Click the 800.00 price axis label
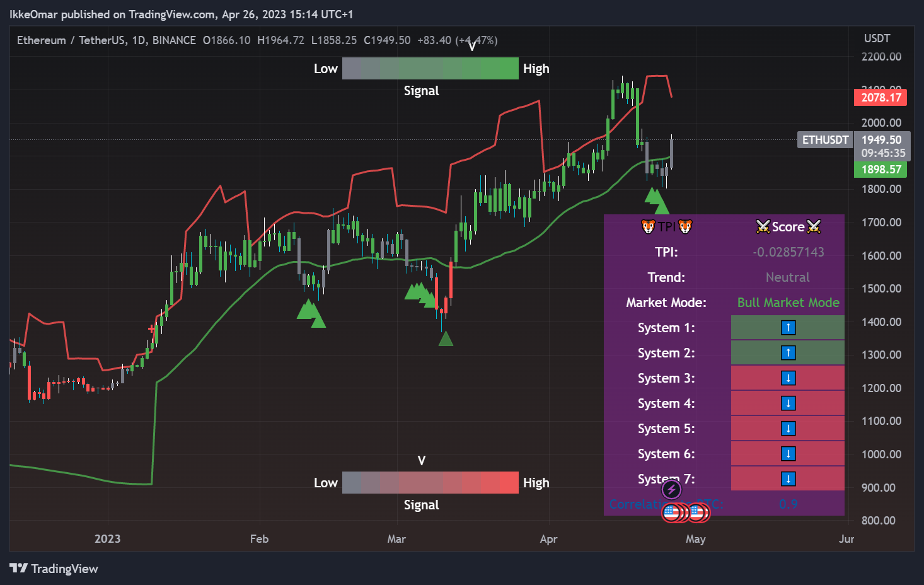The height and width of the screenshot is (585, 924). click(878, 520)
